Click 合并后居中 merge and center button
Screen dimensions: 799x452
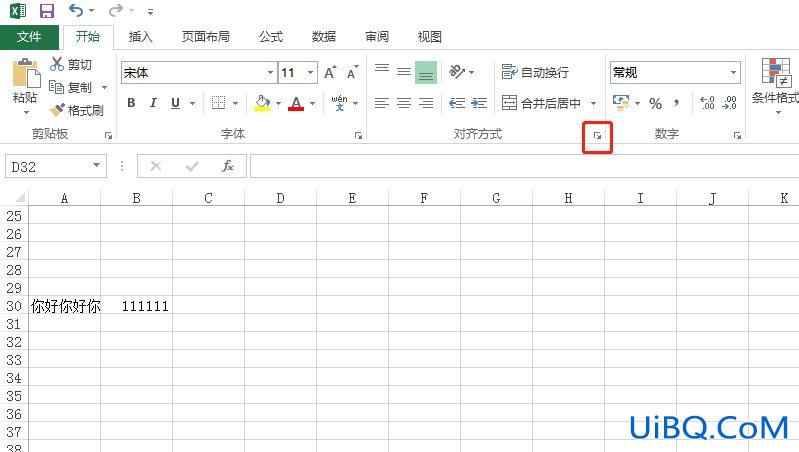(x=541, y=103)
